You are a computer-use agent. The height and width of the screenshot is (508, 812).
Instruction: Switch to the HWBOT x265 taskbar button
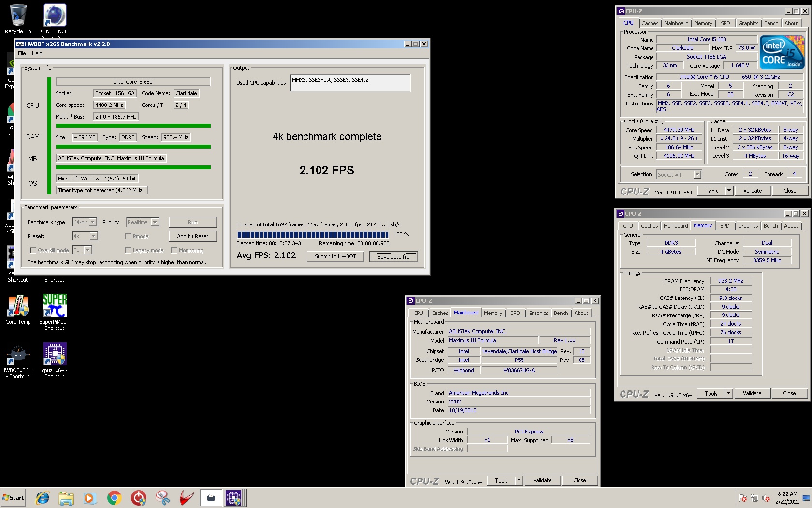(x=211, y=498)
